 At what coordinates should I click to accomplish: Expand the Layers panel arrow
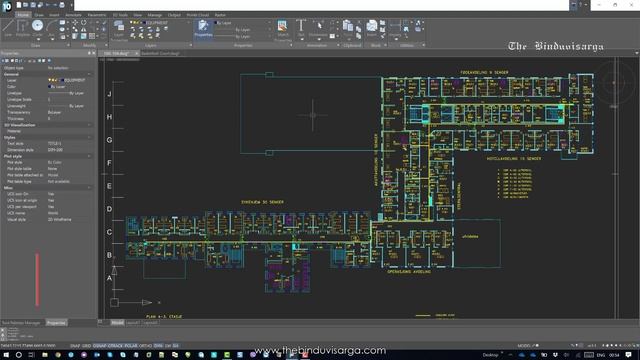(x=191, y=45)
